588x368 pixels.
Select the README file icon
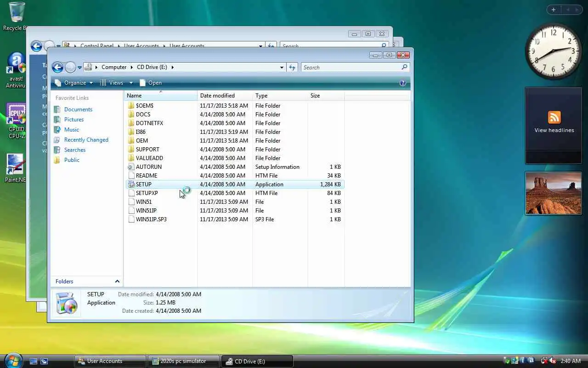131,176
